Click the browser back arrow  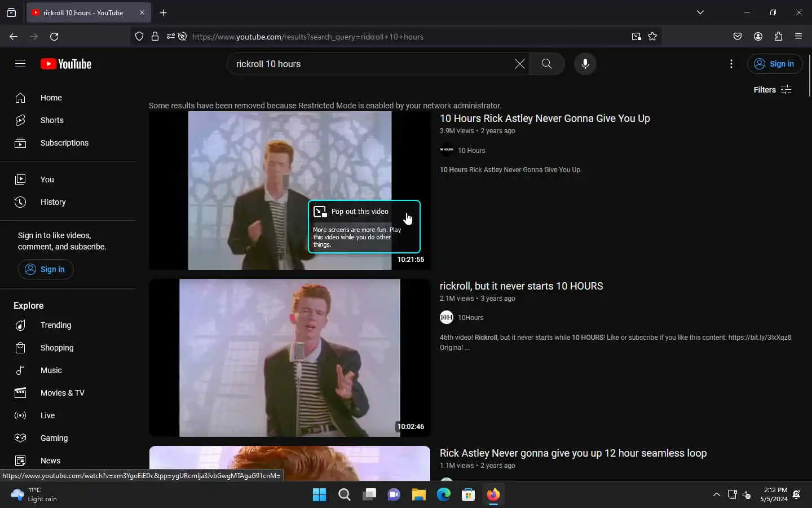point(14,37)
